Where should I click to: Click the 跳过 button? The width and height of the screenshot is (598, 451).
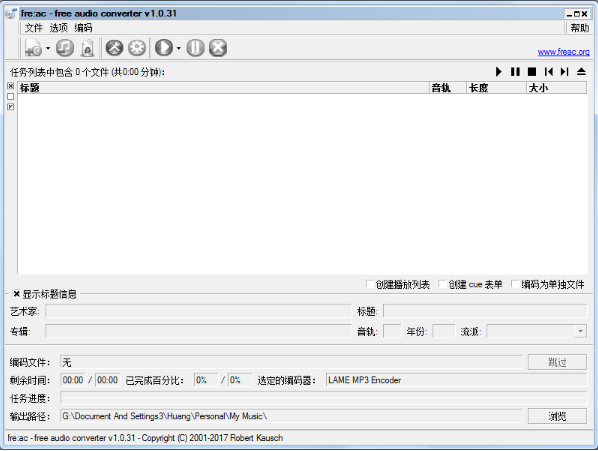(557, 362)
